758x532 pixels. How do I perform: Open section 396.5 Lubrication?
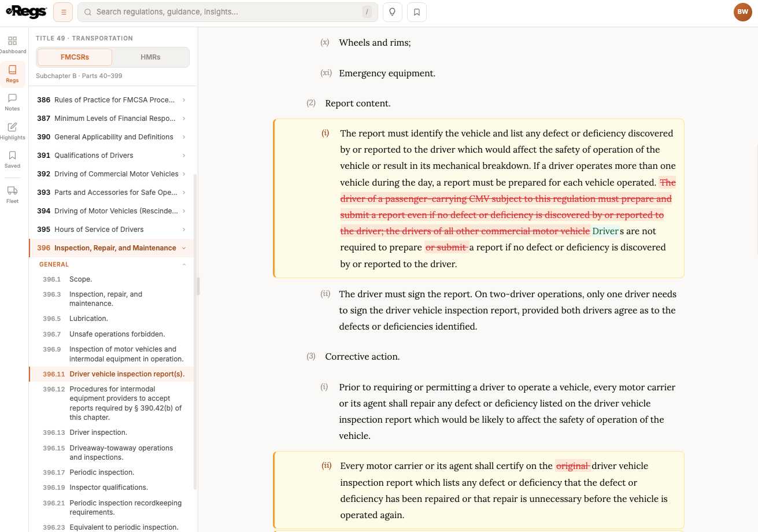111,319
